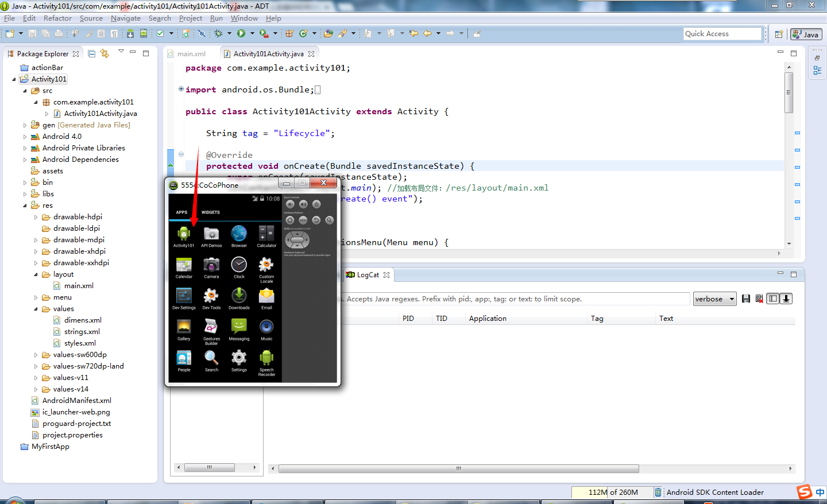827x504 pixels.
Task: Open the Navigate menu
Action: point(125,18)
